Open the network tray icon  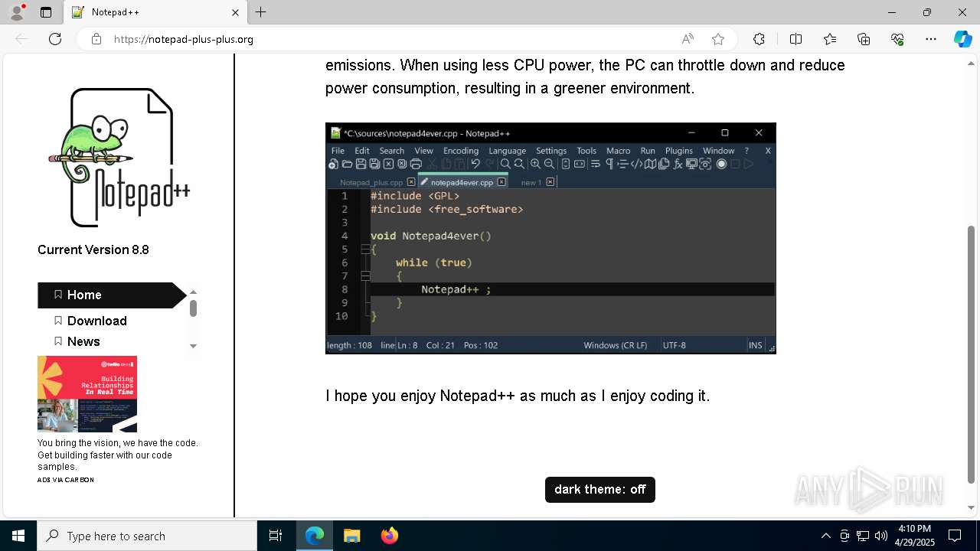[x=862, y=536]
